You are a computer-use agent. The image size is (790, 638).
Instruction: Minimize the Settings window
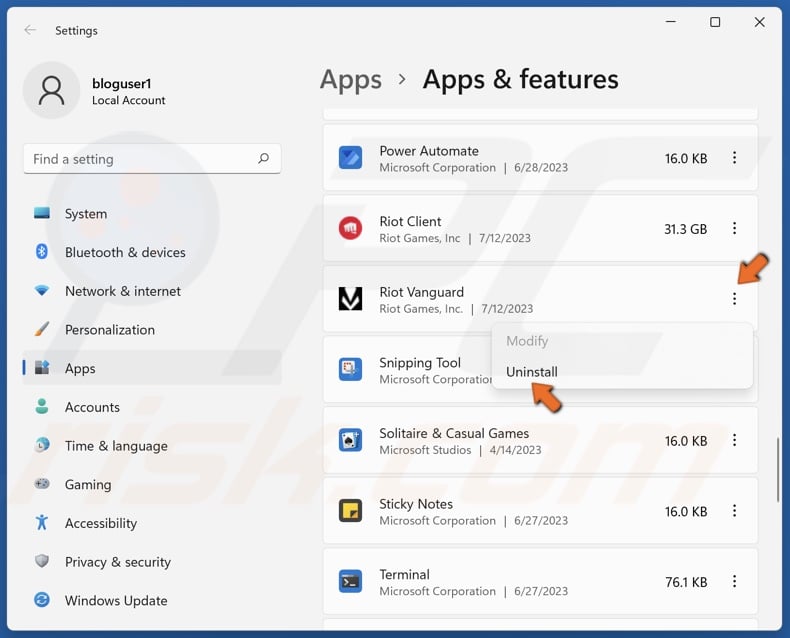pos(671,22)
